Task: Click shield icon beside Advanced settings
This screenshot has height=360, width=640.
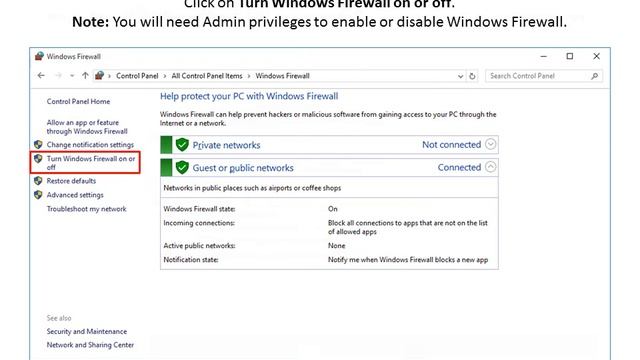Action: (38, 195)
